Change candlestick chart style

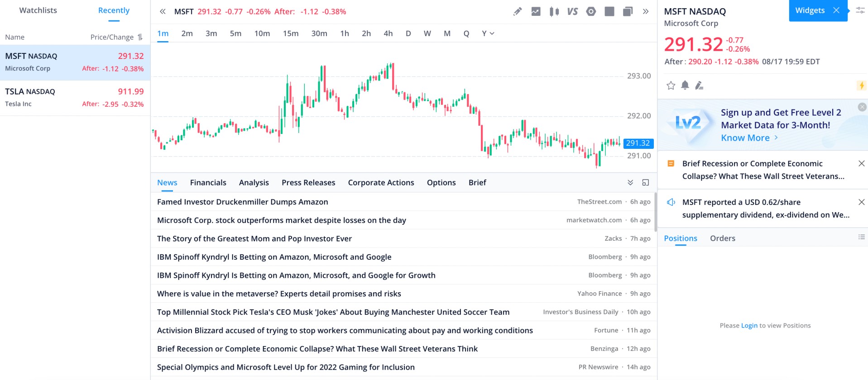[x=554, y=12]
